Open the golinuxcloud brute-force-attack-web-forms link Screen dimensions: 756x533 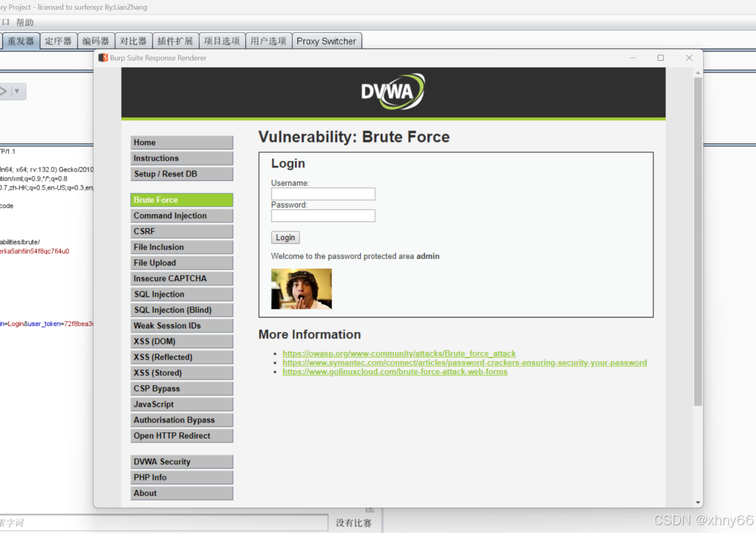395,371
